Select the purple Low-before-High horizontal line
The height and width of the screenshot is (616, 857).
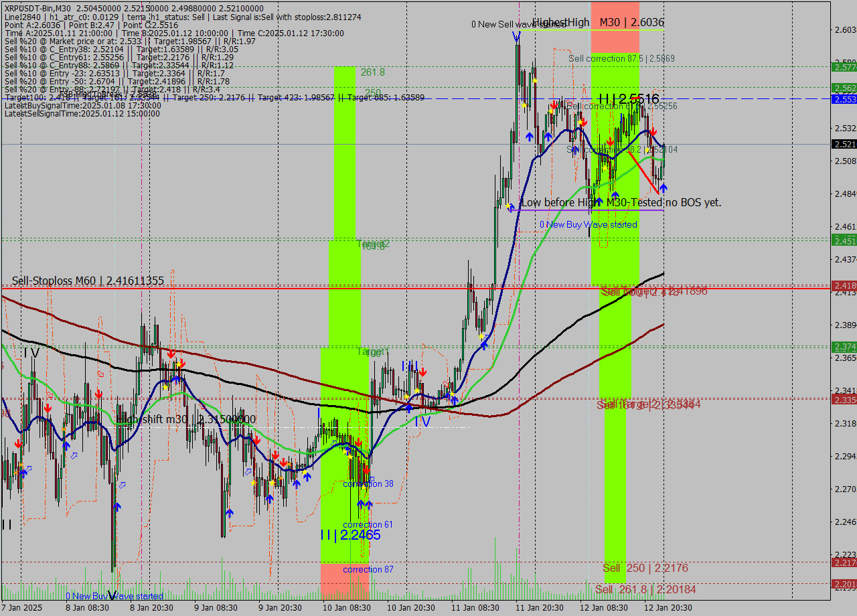click(585, 210)
